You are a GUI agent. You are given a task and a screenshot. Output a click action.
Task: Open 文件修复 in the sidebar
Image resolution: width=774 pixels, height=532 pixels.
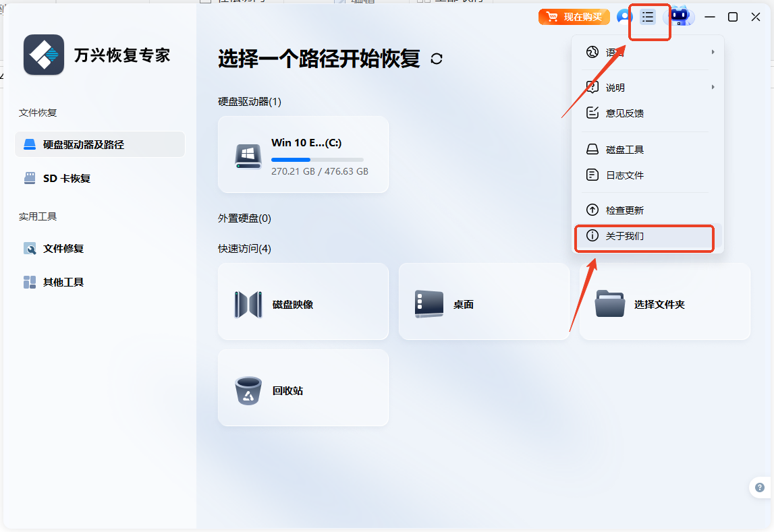[x=100, y=249]
